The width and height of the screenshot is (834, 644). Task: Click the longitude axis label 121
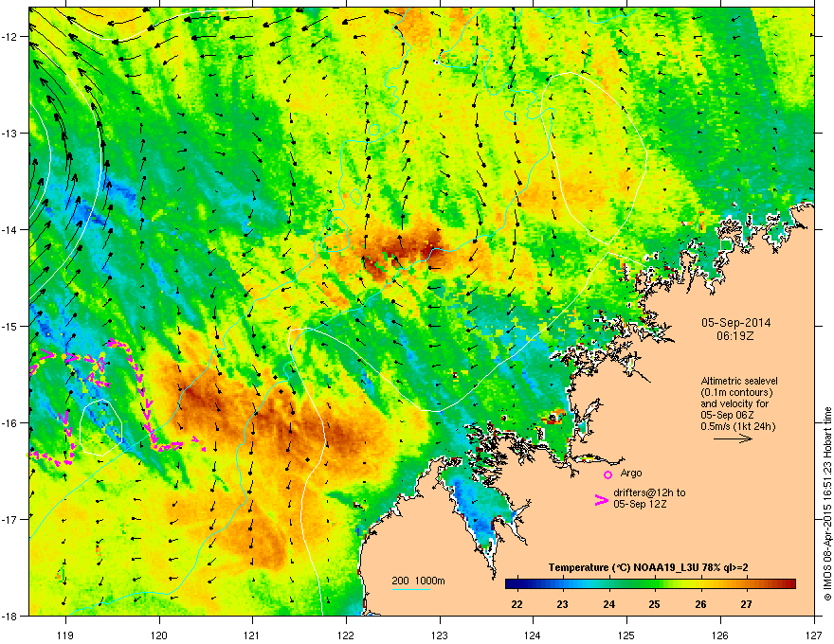pyautogui.click(x=252, y=635)
